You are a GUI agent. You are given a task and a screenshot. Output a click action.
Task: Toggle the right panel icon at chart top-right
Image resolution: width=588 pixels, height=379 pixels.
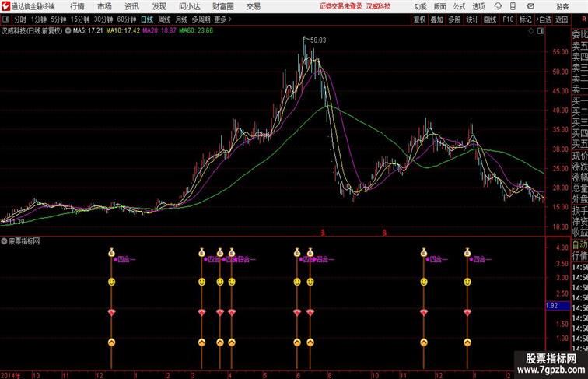tap(541, 31)
